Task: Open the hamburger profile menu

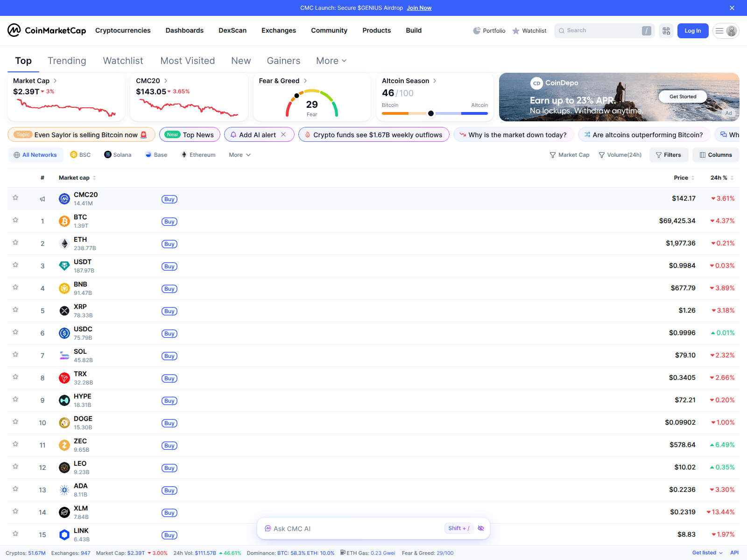Action: tap(726, 31)
